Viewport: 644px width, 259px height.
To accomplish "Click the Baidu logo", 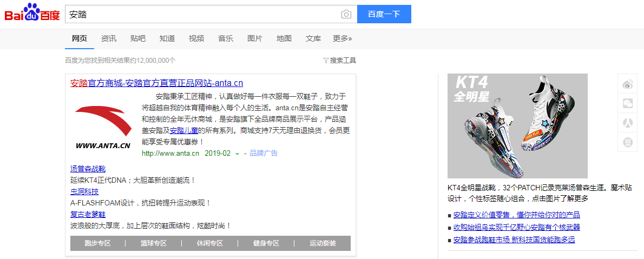I will (x=32, y=13).
